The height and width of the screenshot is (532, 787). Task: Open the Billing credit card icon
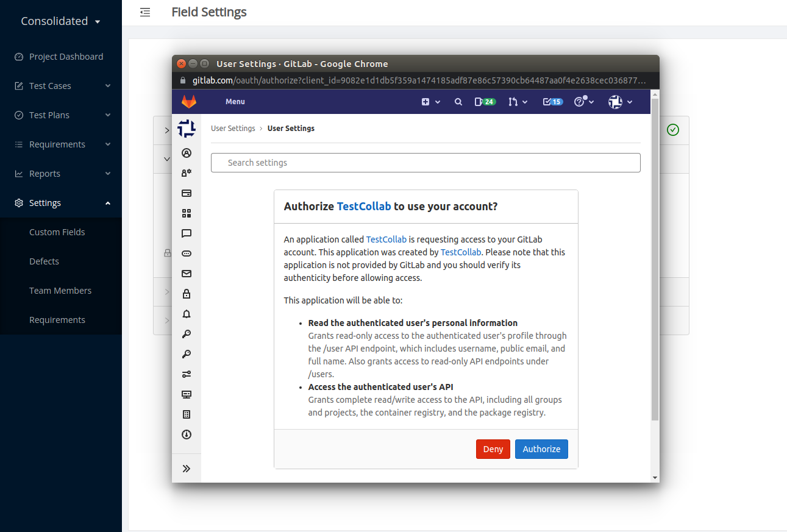[x=187, y=193]
